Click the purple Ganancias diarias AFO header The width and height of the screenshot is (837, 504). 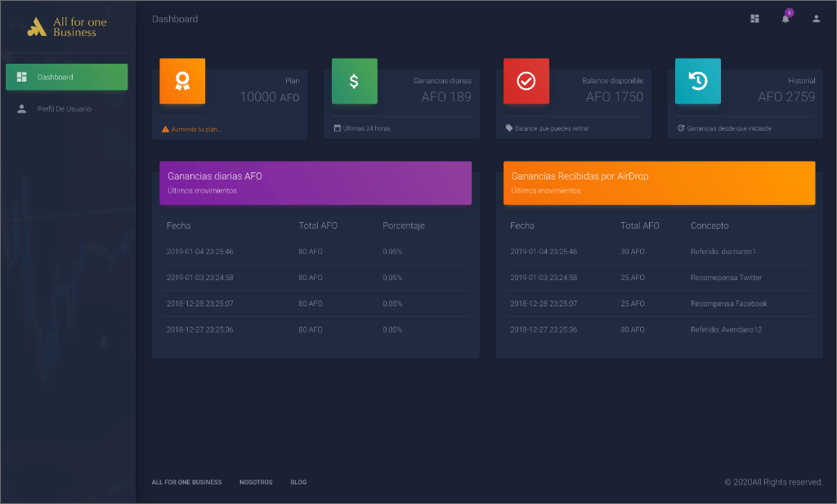pos(316,183)
